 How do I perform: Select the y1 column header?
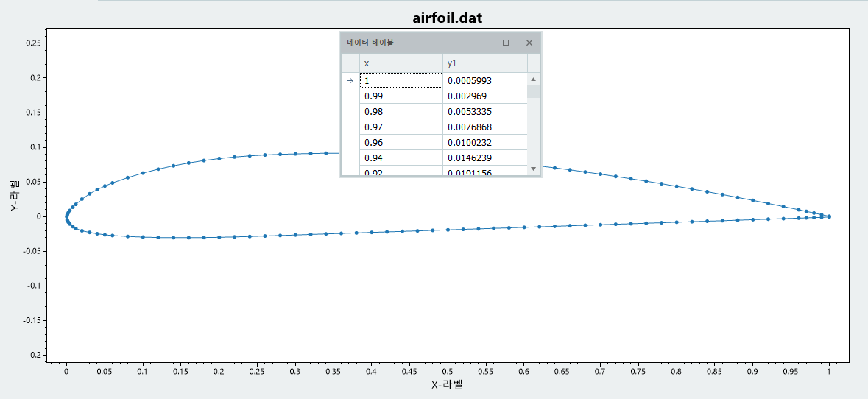485,63
